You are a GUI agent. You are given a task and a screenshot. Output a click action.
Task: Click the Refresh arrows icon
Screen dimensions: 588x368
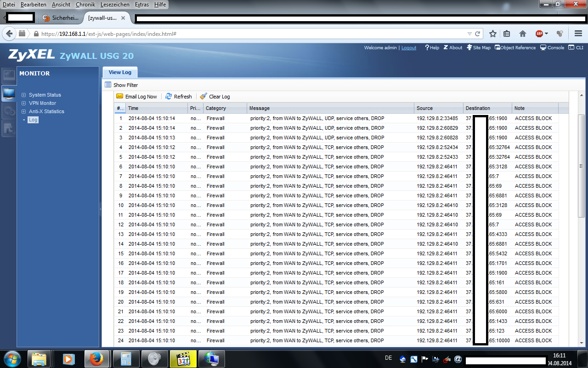coord(169,96)
